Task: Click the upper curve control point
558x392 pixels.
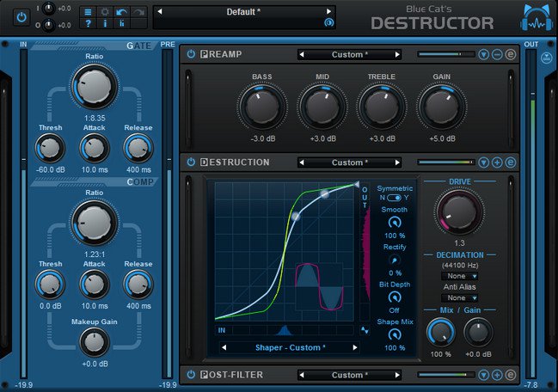Action: tap(324, 194)
